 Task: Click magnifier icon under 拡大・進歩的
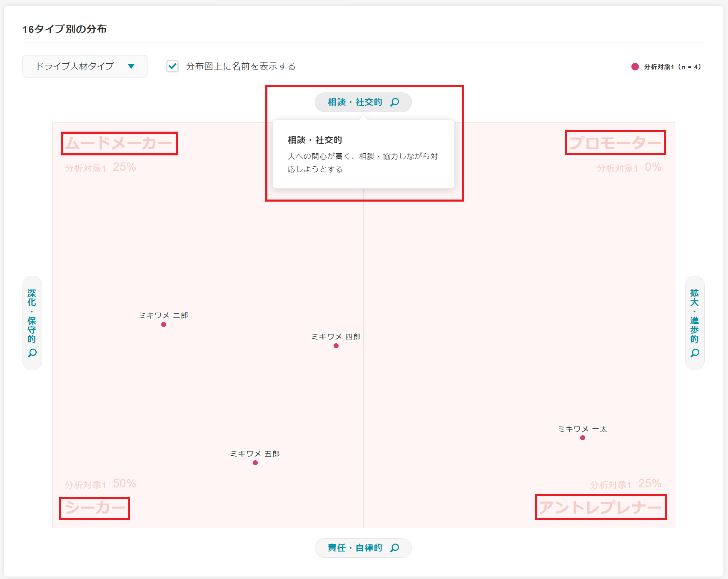[x=695, y=353]
